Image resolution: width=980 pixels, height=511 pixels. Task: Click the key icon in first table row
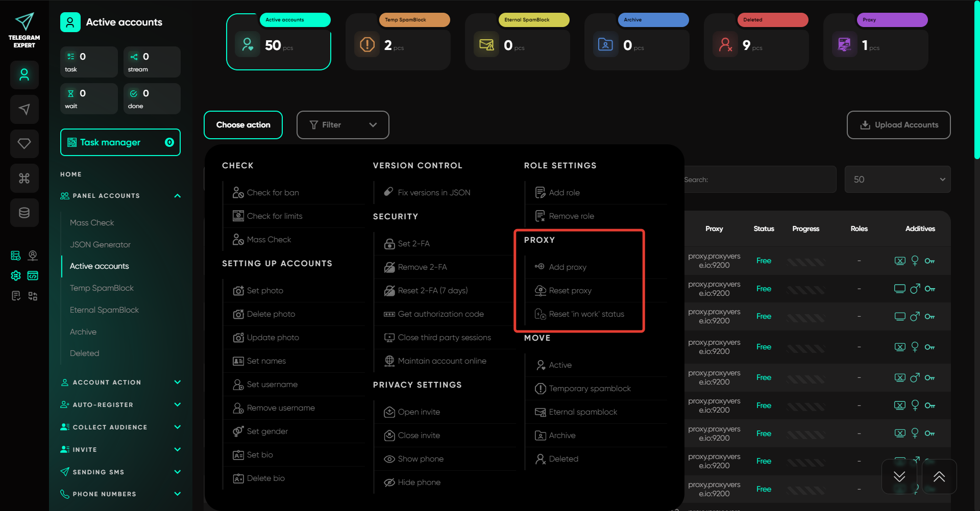tap(929, 261)
